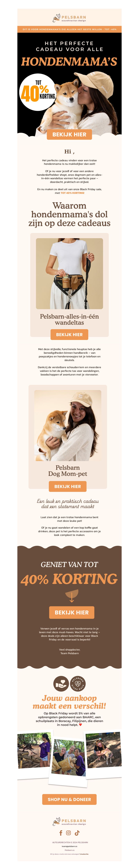Open the TikTok icon in footer
139x868 pixels.
point(77,833)
